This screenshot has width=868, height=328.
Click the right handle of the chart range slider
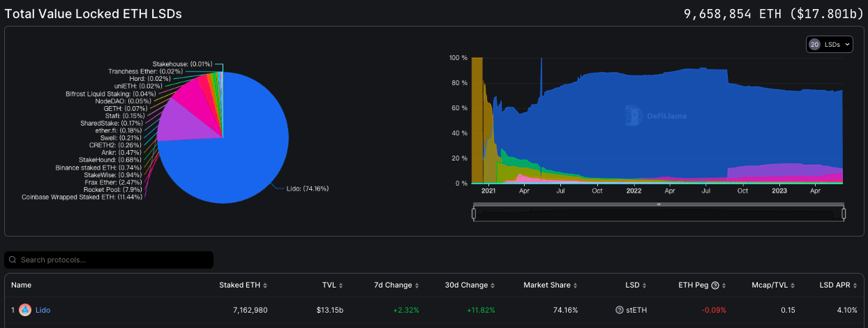[x=843, y=213]
